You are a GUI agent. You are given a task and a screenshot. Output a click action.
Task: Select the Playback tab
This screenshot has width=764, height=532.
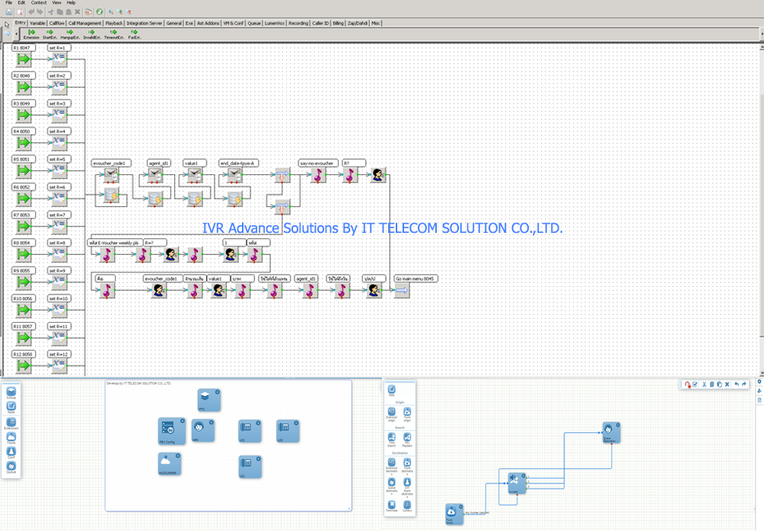coord(114,23)
